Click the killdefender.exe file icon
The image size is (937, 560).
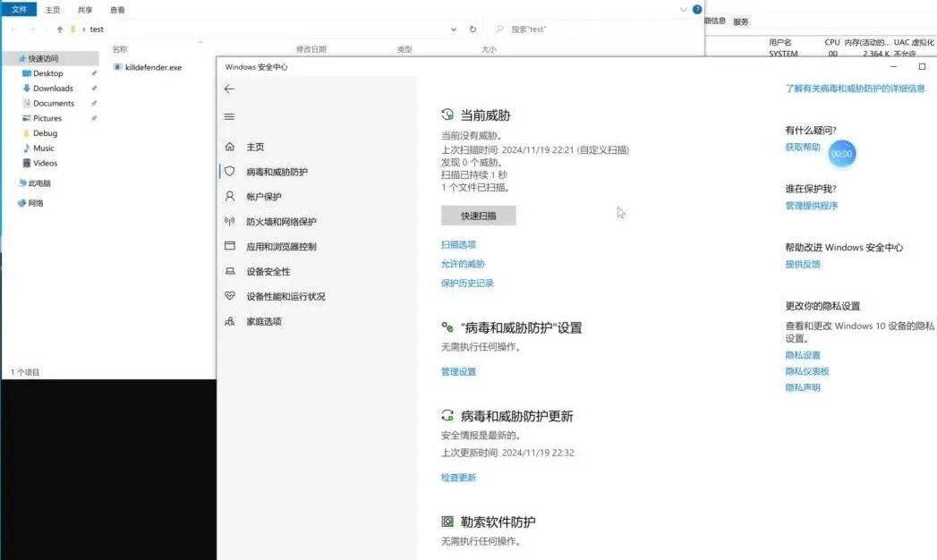pos(118,67)
